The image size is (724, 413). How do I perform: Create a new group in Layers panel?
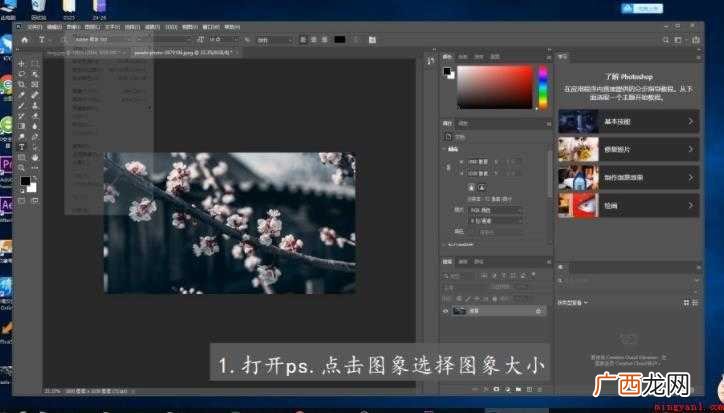pos(519,389)
